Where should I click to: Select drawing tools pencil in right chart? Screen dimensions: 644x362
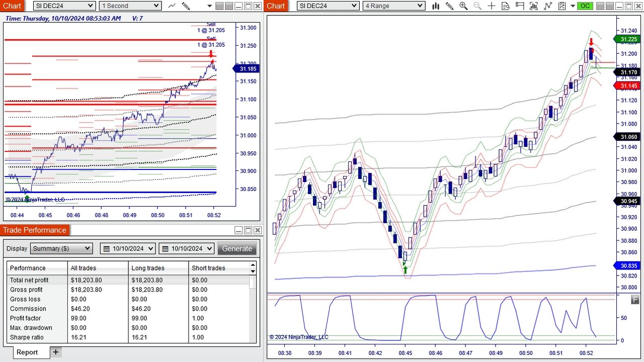point(449,6)
